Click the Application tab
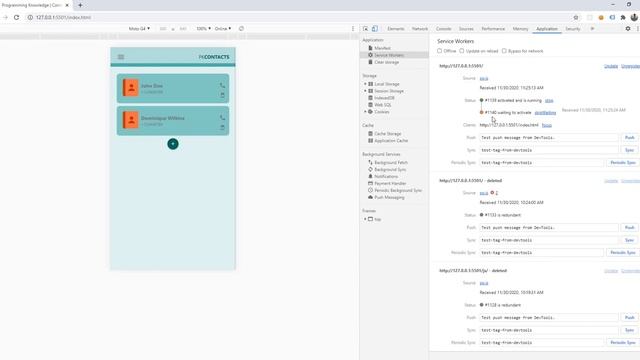 click(x=547, y=29)
